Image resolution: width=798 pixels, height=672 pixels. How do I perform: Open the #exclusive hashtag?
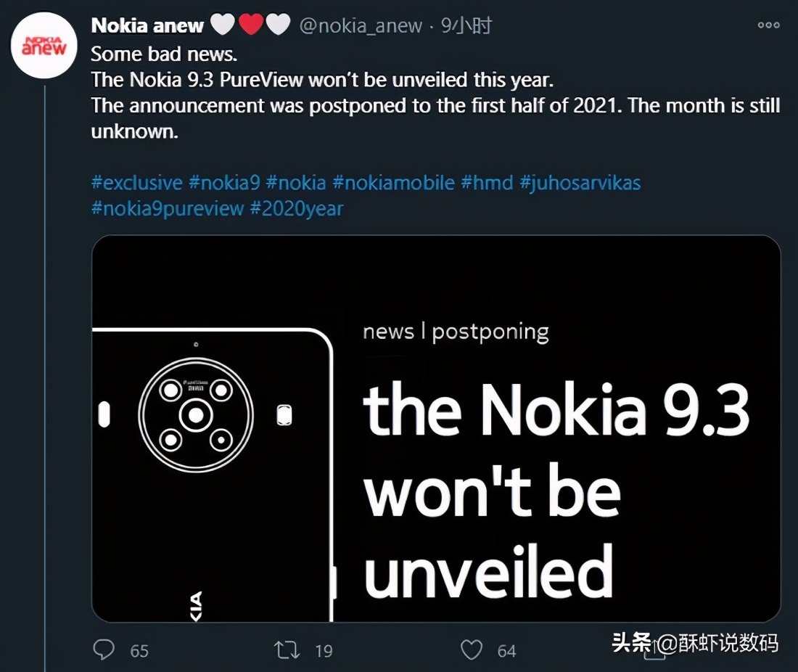(136, 182)
